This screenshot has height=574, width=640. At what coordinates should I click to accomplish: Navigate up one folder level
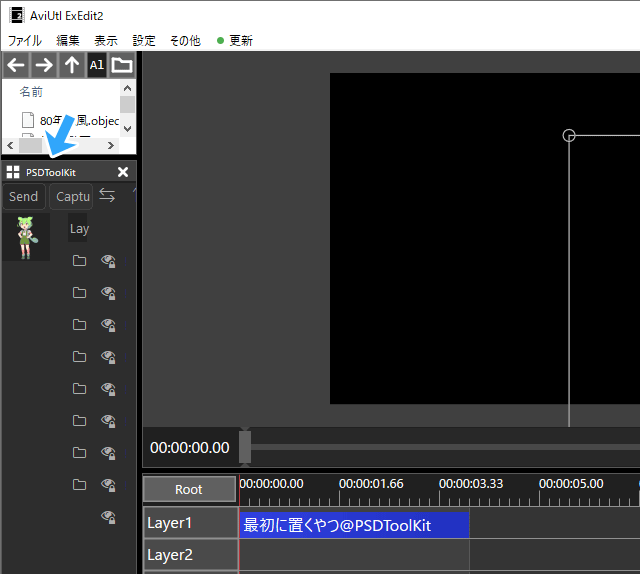coord(72,65)
